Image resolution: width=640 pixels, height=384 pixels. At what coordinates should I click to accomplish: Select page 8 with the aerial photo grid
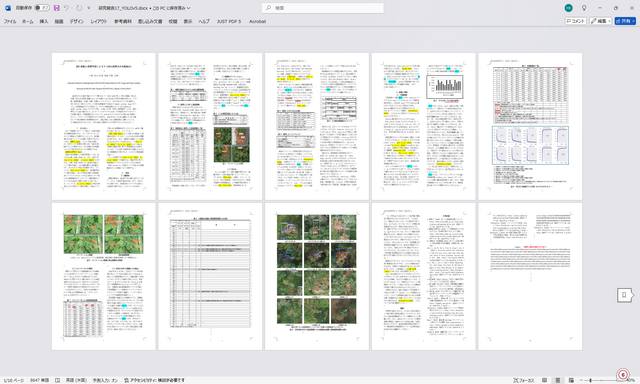tap(317, 276)
